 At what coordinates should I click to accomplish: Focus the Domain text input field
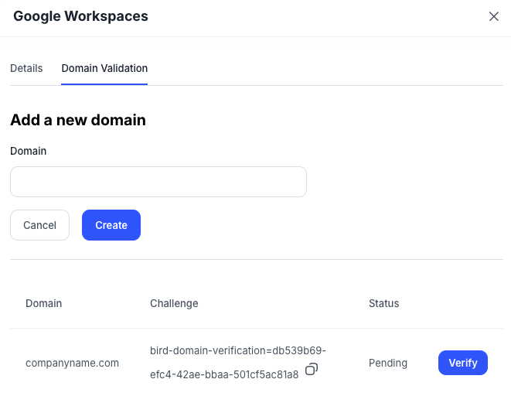[158, 182]
